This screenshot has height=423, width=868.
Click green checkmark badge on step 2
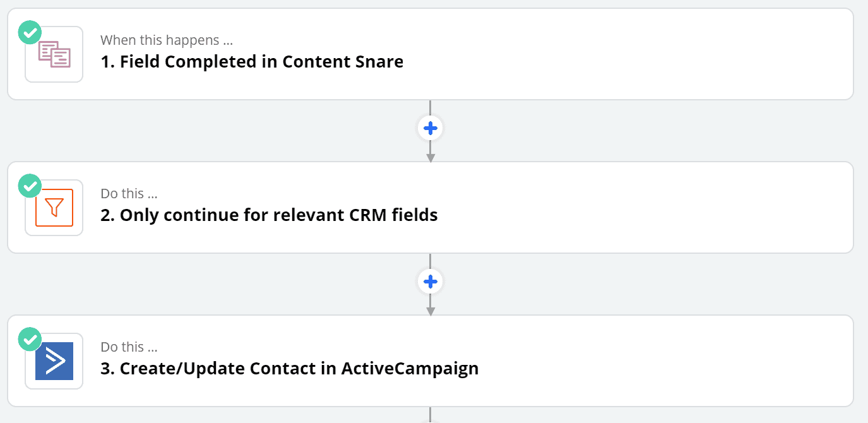tap(30, 186)
